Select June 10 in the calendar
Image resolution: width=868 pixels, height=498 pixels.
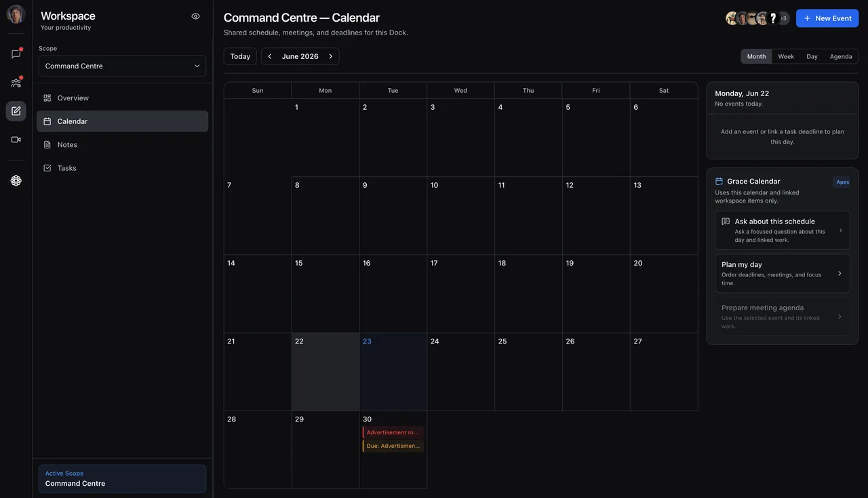461,215
